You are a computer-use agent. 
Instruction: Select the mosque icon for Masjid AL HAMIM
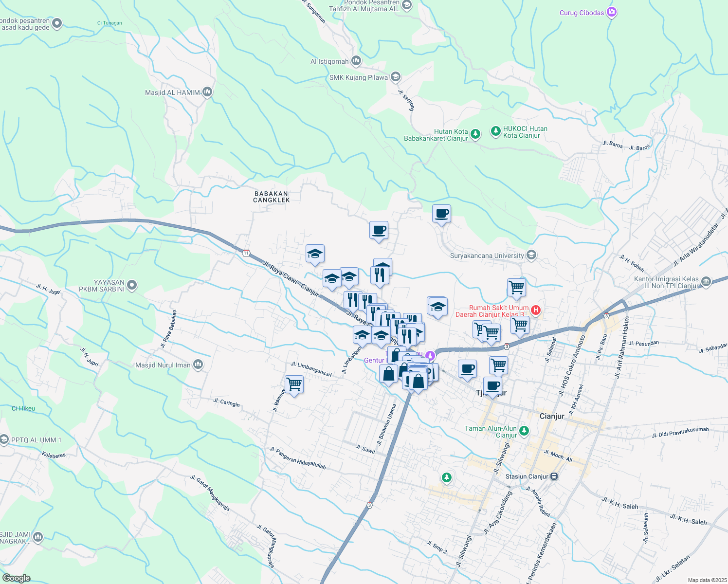[x=207, y=91]
